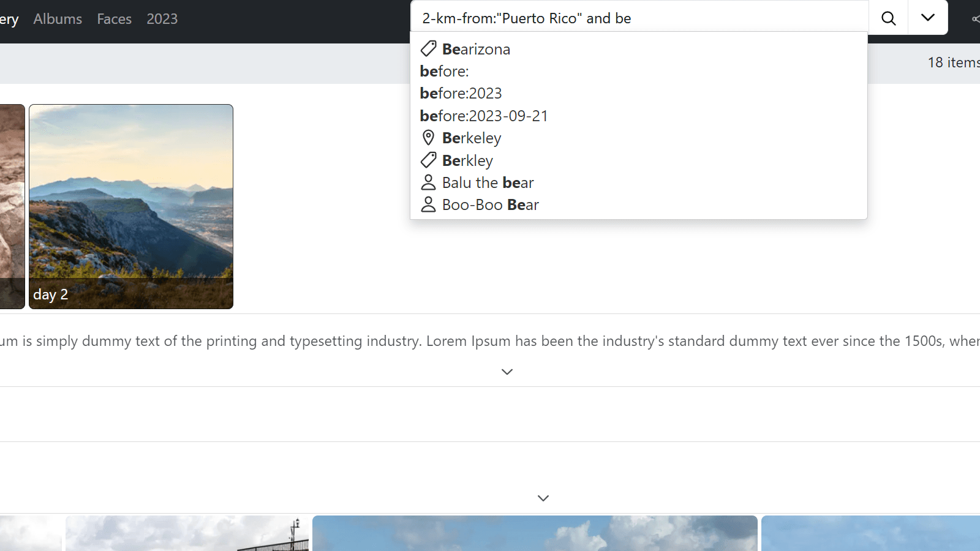
Task: Click person icon beside Boo-Boo Bear
Action: pos(429,204)
